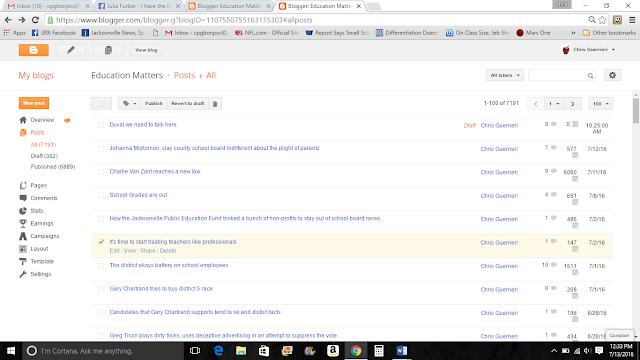Open the label tag icon dropdown
This screenshot has width=640, height=360.
pyautogui.click(x=129, y=104)
